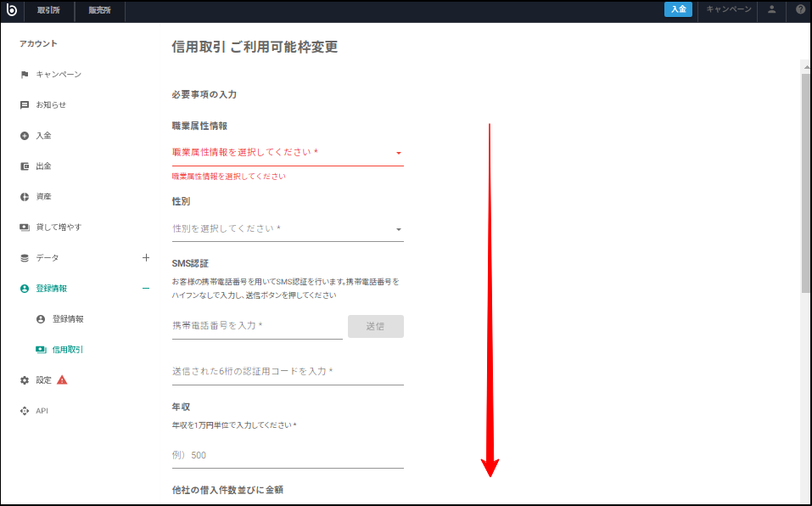Click the 必要事項の入力 heading
812x506 pixels.
(204, 95)
